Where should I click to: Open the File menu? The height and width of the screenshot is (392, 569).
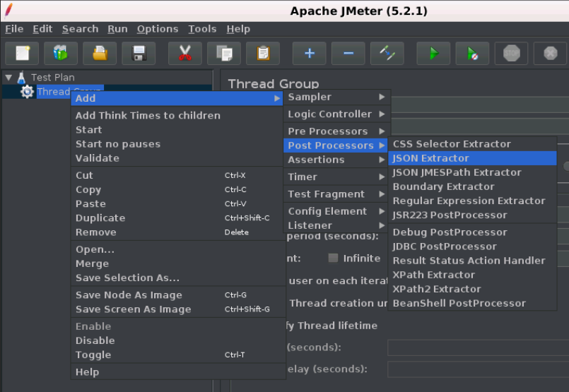pyautogui.click(x=14, y=29)
